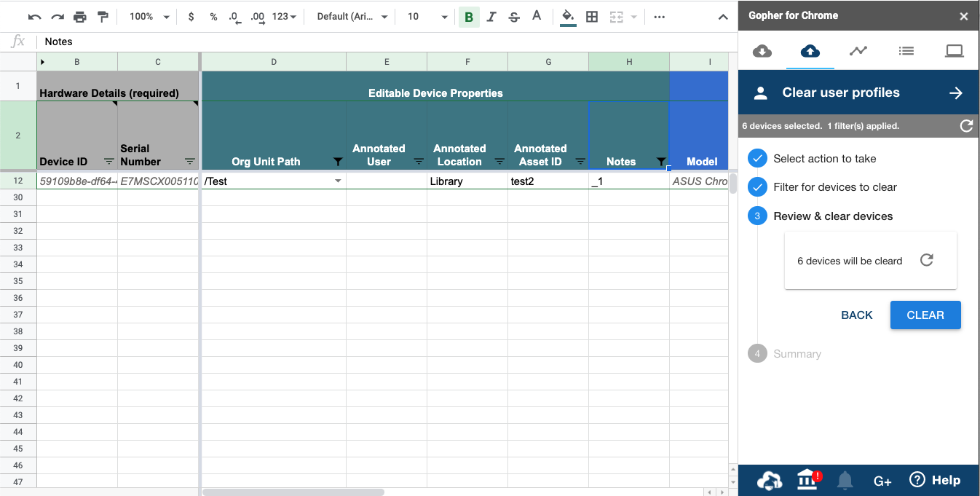Open the zoom 100% dropdown
The height and width of the screenshot is (496, 980).
149,17
